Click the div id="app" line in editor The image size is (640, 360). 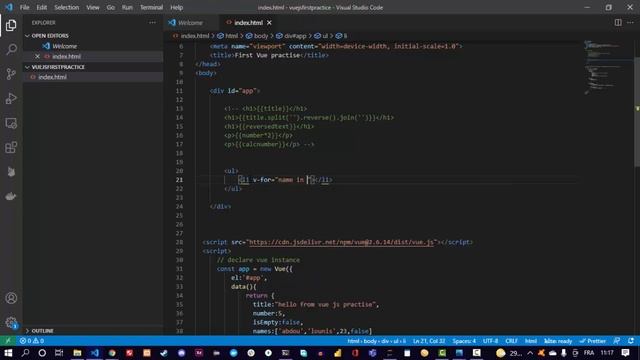pyautogui.click(x=235, y=91)
